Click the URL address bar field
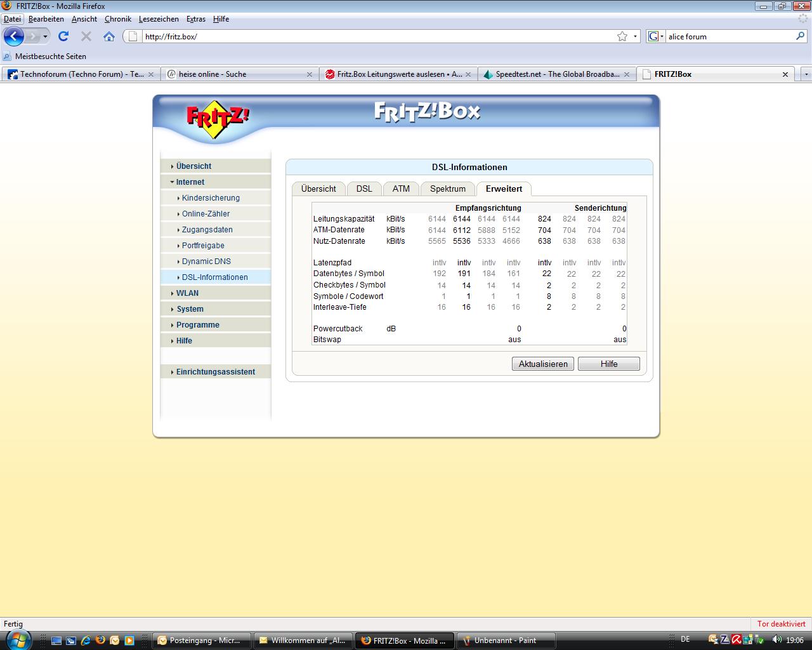 [x=374, y=36]
